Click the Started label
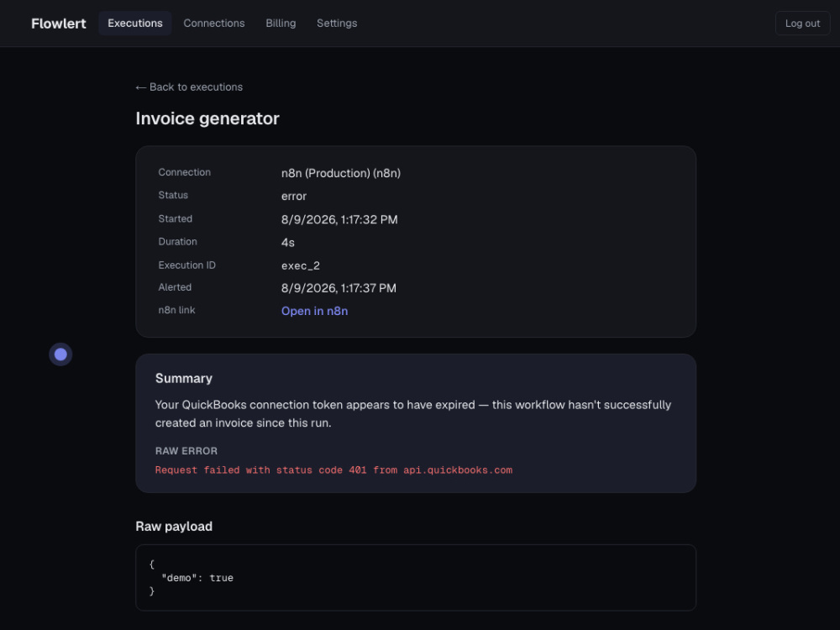Viewport: 840px width, 630px height. point(176,218)
